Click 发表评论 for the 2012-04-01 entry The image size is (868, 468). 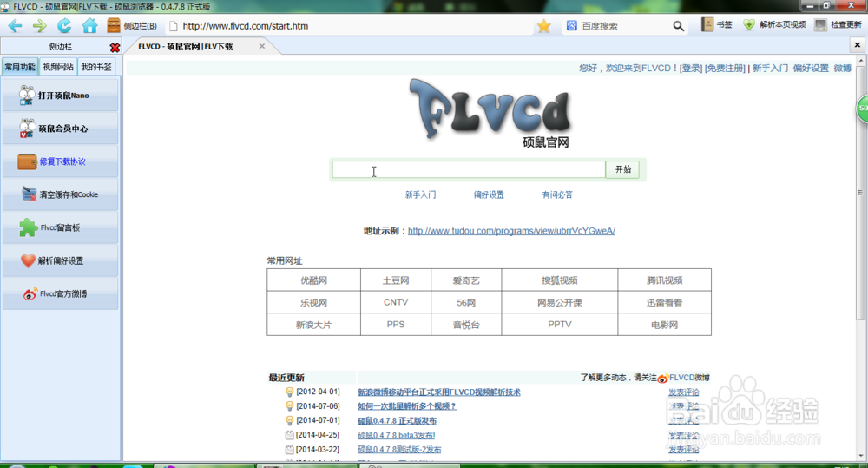[684, 392]
